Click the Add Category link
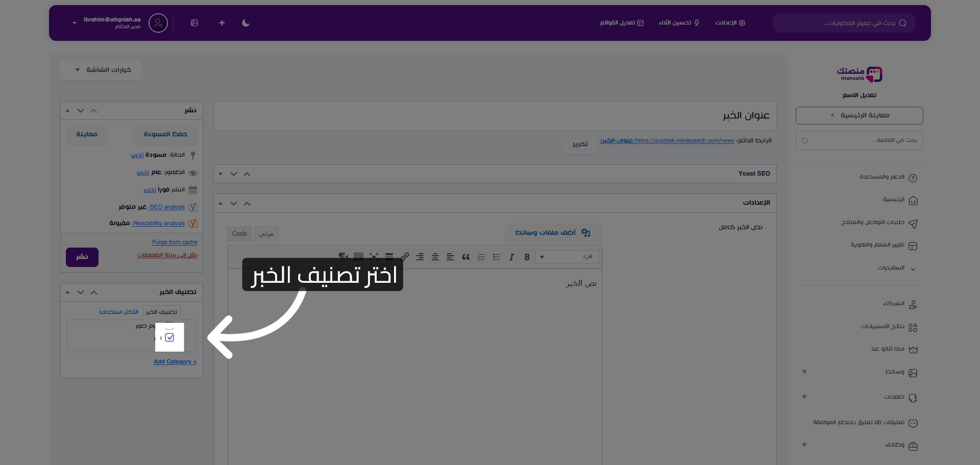The height and width of the screenshot is (465, 980). point(175,361)
